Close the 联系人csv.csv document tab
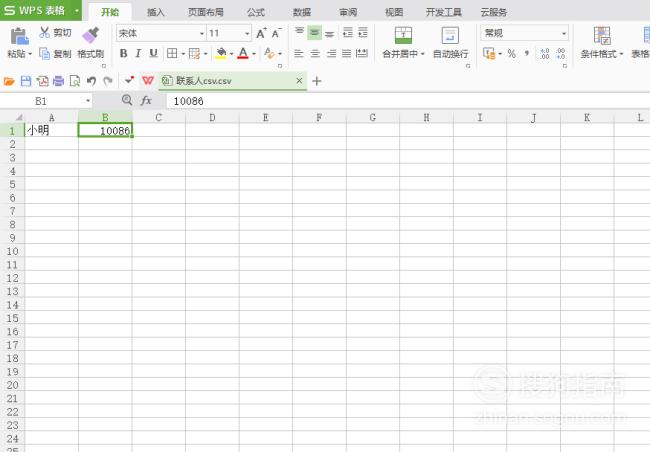The image size is (650, 452). (x=299, y=80)
